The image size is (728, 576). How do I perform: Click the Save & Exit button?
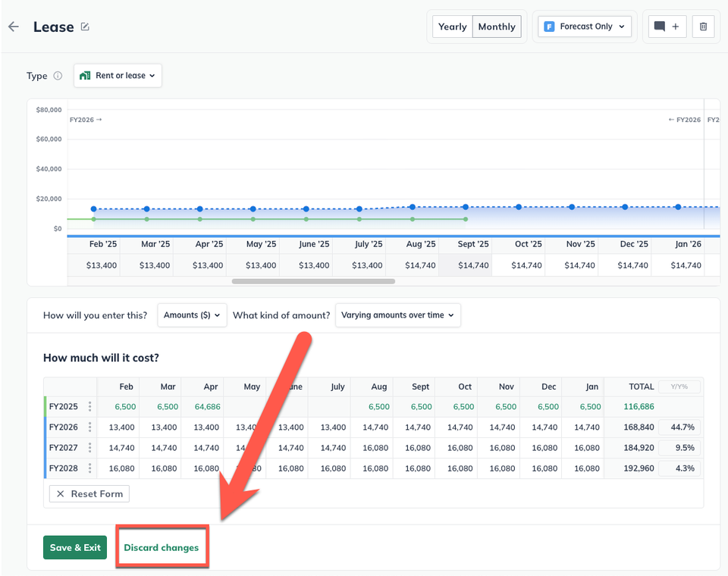pos(75,548)
